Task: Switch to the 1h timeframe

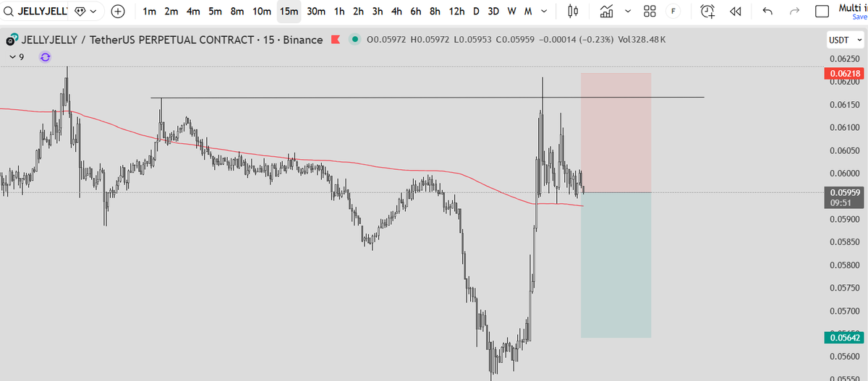Action: pyautogui.click(x=339, y=12)
